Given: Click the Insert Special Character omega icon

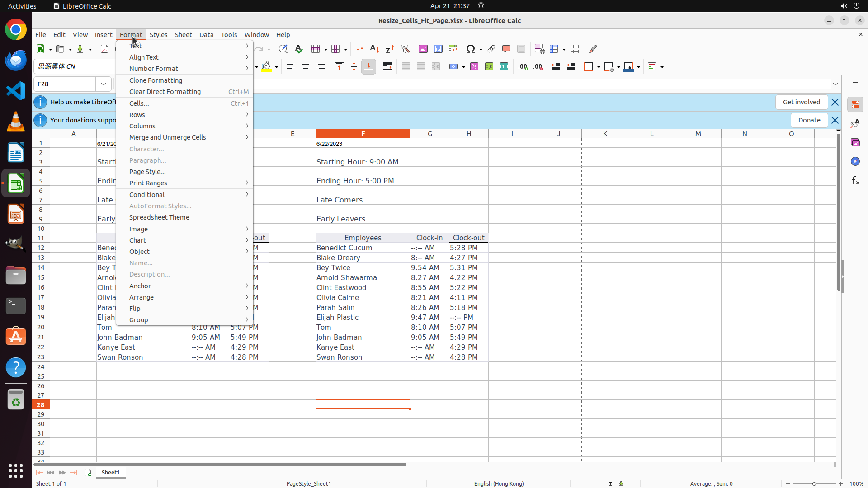Looking at the screenshot, I should click(x=470, y=49).
